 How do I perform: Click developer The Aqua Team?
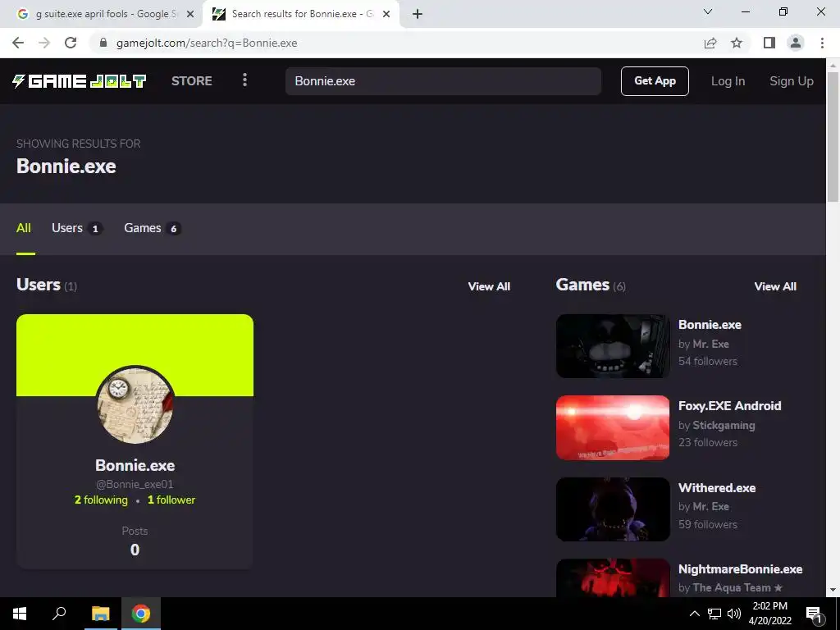tap(732, 587)
